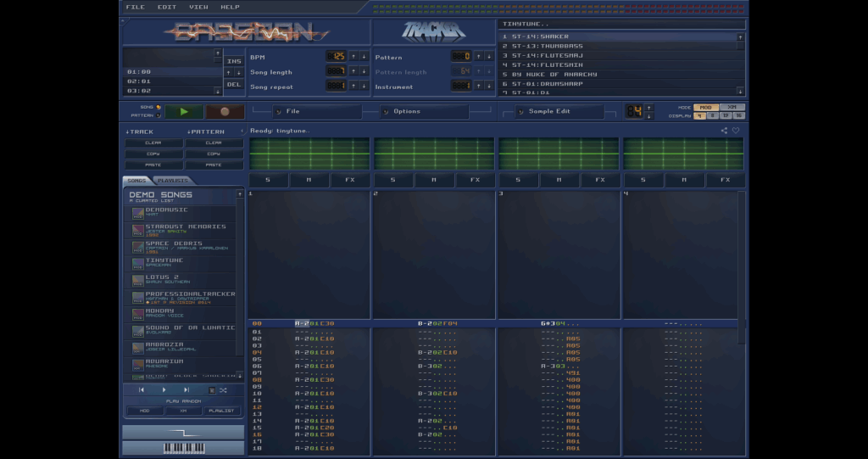
Task: Open the View menu
Action: tap(198, 7)
